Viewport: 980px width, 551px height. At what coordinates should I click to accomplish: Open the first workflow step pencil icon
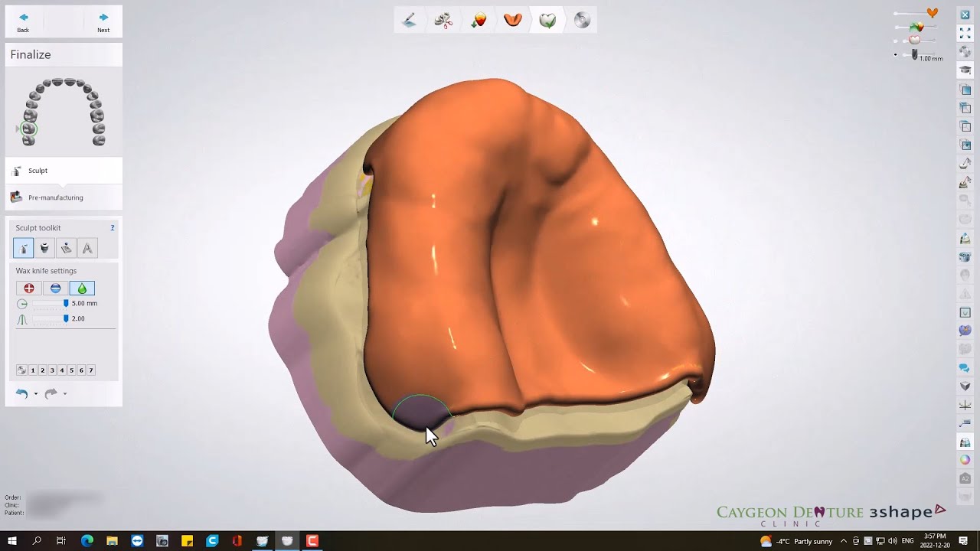pyautogui.click(x=409, y=21)
